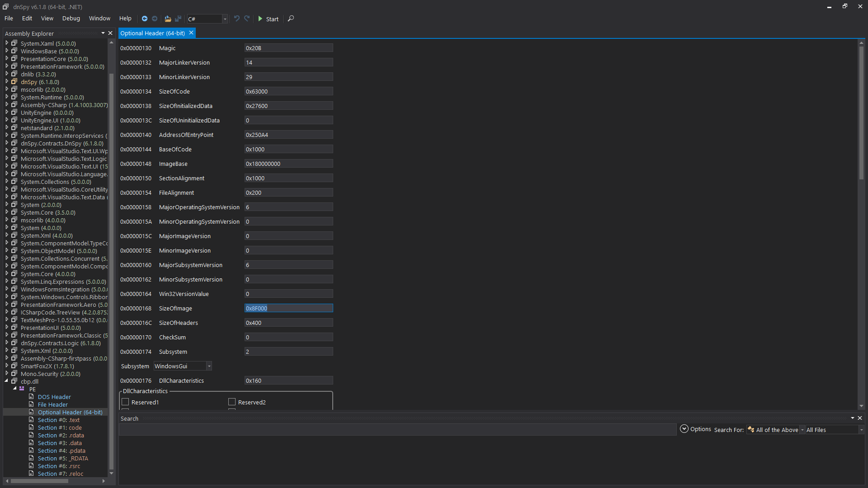Click the Navigate Forward arrow icon
The width and height of the screenshot is (868, 488).
[x=155, y=19]
